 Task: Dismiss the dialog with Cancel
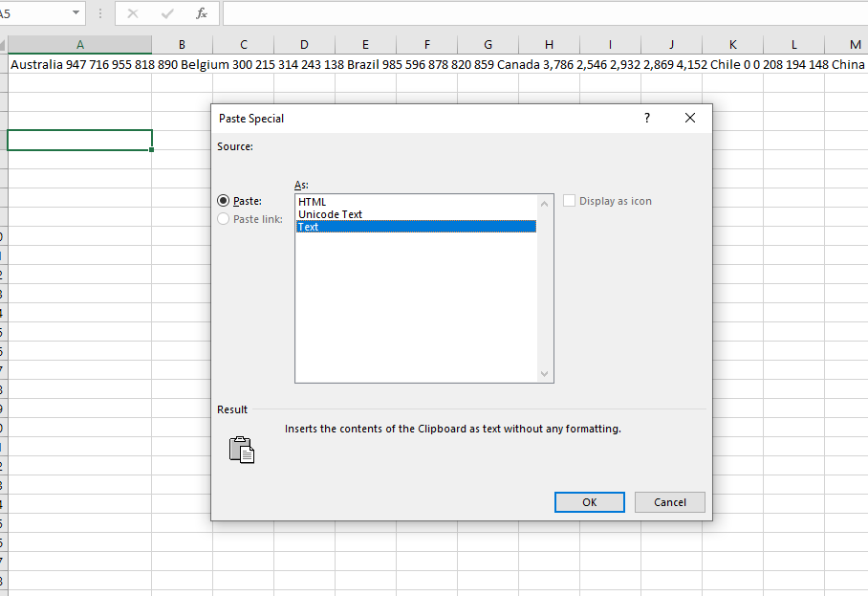669,501
